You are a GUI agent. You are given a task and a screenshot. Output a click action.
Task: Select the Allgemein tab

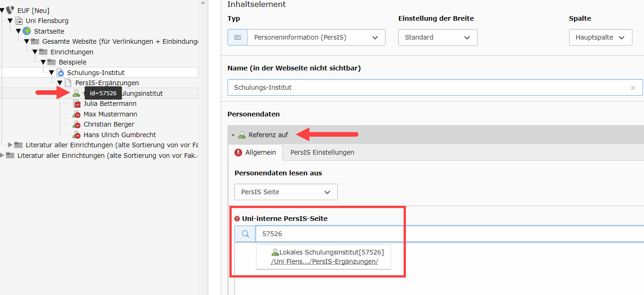(256, 152)
